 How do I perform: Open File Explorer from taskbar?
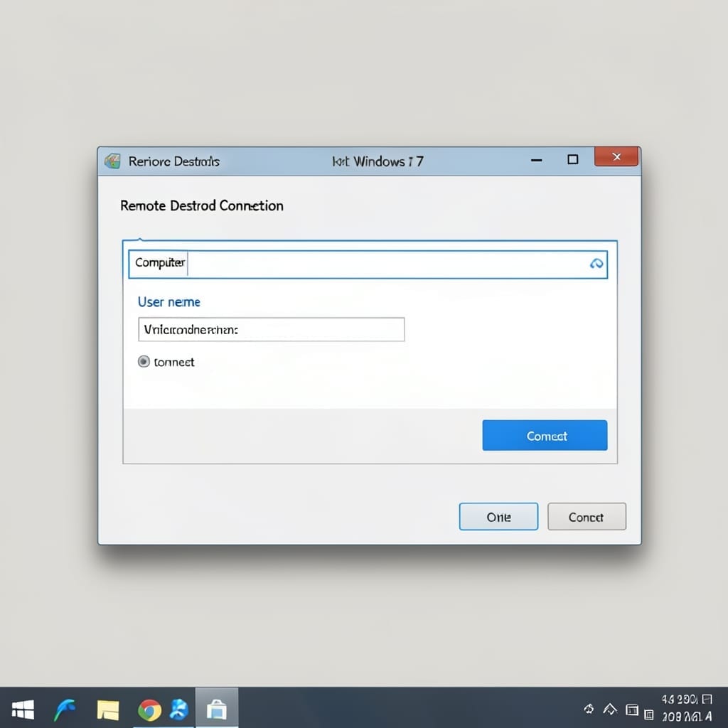coord(108,710)
